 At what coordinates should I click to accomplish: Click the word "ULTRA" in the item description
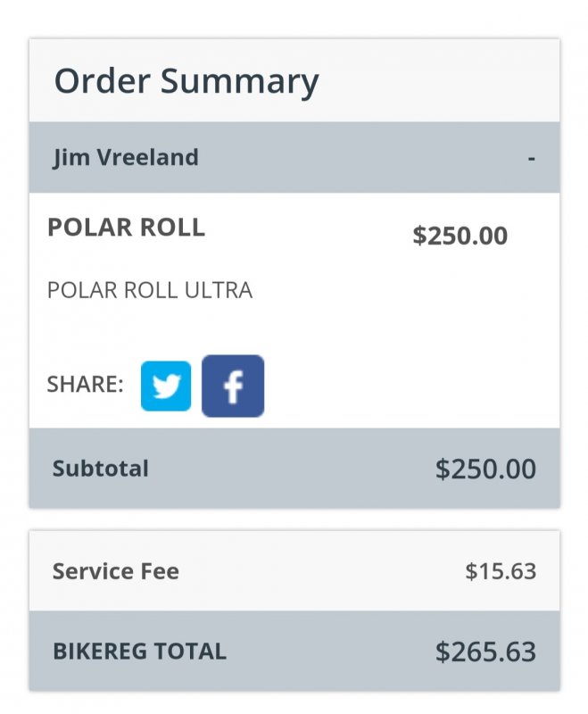tap(220, 290)
